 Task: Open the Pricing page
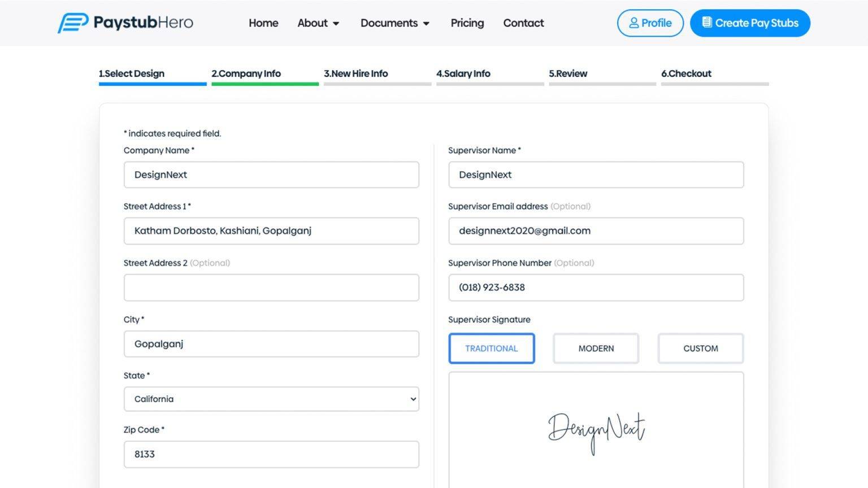467,23
